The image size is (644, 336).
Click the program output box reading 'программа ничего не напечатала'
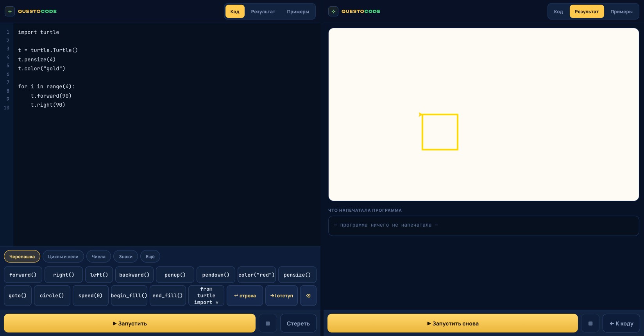(484, 226)
